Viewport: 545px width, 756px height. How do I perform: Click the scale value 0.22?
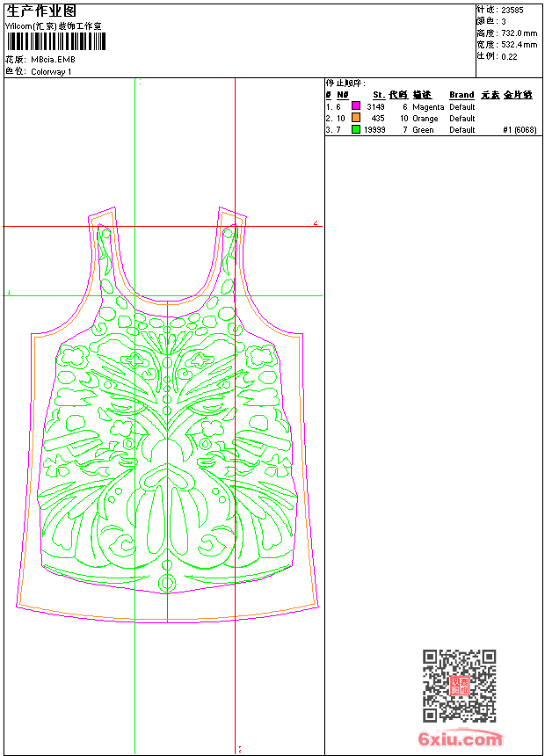click(x=509, y=57)
